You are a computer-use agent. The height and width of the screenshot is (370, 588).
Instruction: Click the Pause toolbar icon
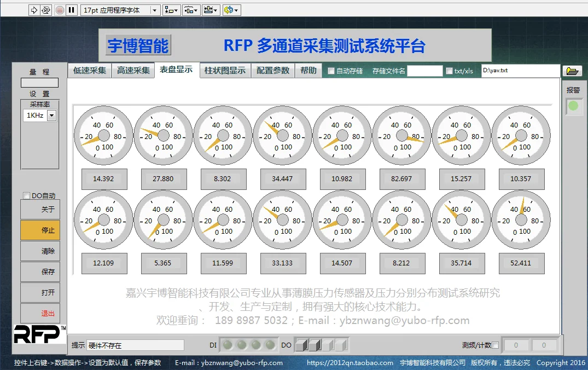(x=71, y=10)
